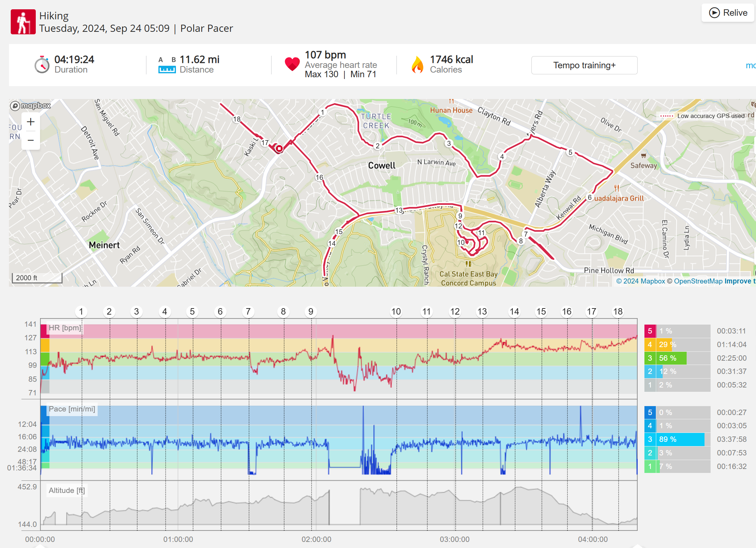Select lap marker 1 above the charts

pos(81,311)
